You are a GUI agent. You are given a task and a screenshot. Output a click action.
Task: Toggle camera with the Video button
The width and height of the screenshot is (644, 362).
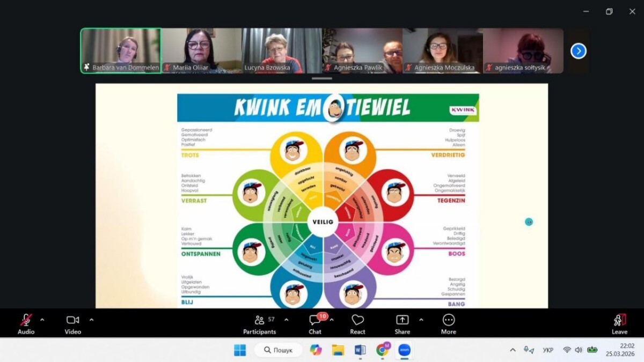[x=72, y=324]
